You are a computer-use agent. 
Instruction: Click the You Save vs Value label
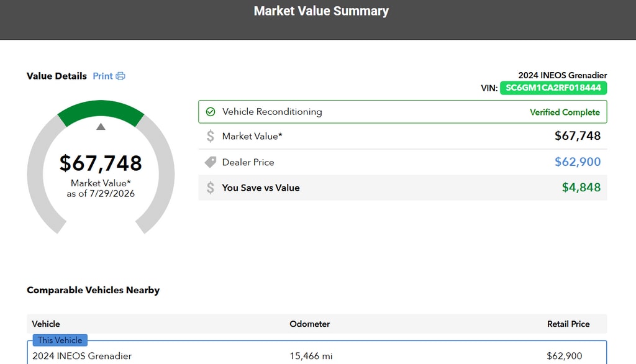261,188
